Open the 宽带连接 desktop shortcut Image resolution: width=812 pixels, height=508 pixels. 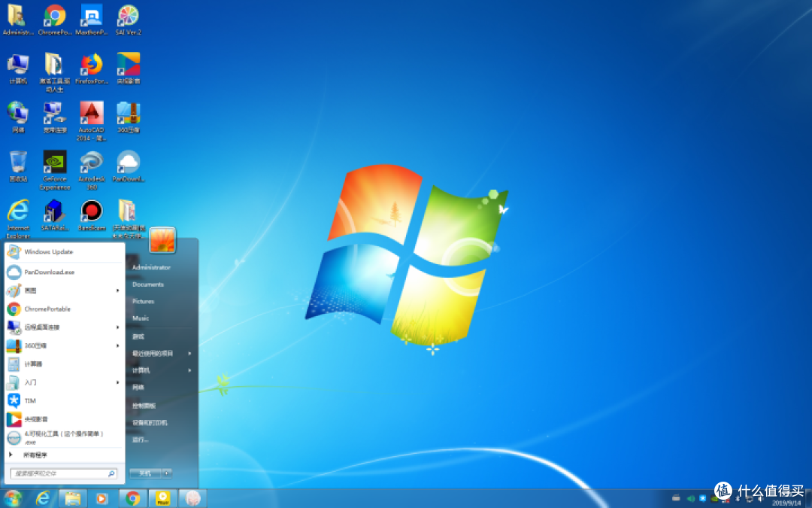pos(54,117)
